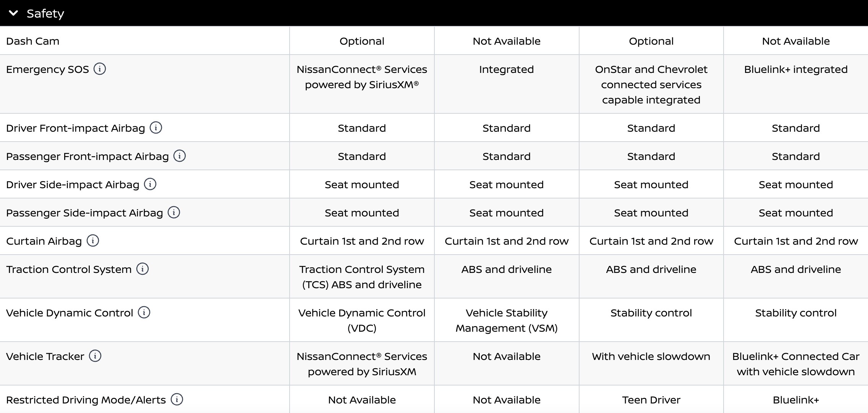Show Curtain Airbag info icon details
Screen dimensions: 868x413
tap(93, 240)
